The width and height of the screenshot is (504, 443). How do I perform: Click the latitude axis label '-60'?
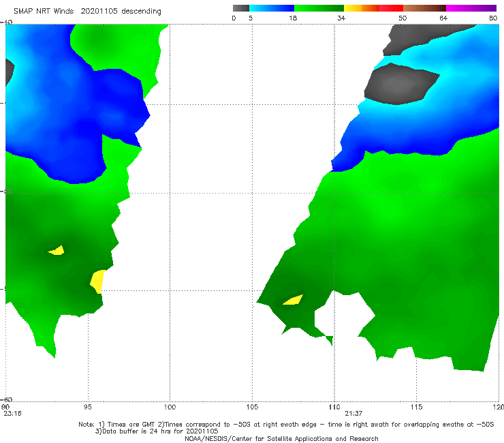pos(6,399)
